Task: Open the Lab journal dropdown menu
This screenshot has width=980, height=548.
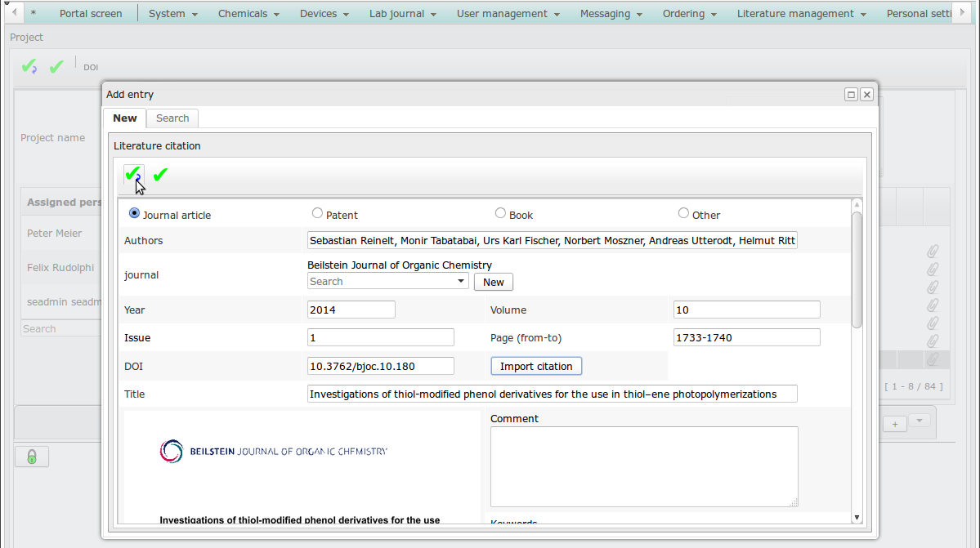Action: click(x=402, y=14)
